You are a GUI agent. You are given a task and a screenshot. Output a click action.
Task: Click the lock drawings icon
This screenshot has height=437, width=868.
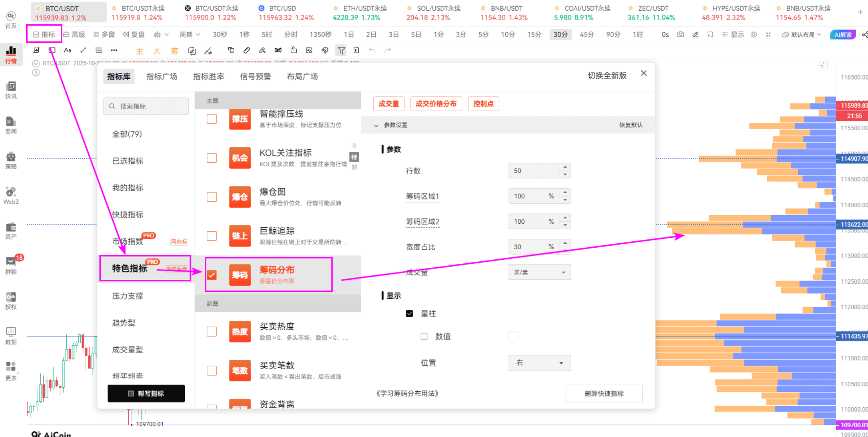[293, 50]
